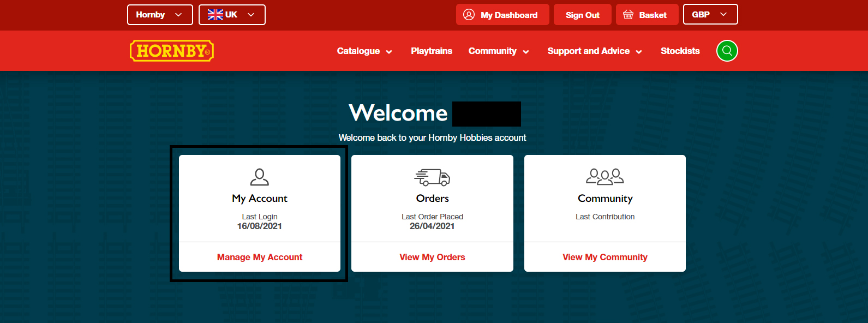The width and height of the screenshot is (868, 323).
Task: Open the Catalogue menu
Action: (x=364, y=51)
